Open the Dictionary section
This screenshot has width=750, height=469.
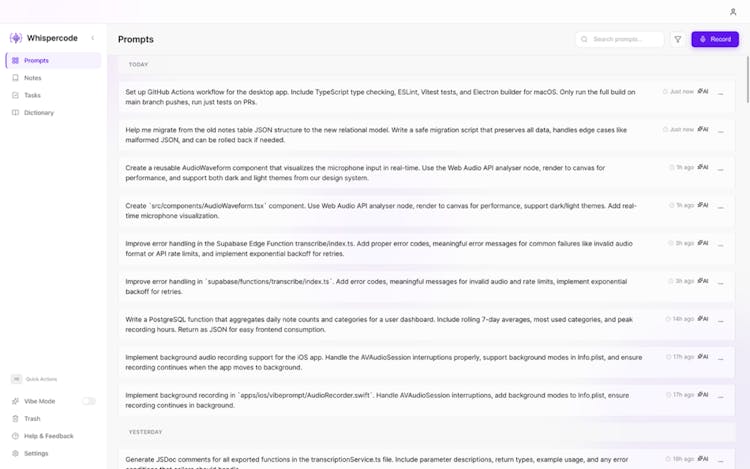pos(39,112)
